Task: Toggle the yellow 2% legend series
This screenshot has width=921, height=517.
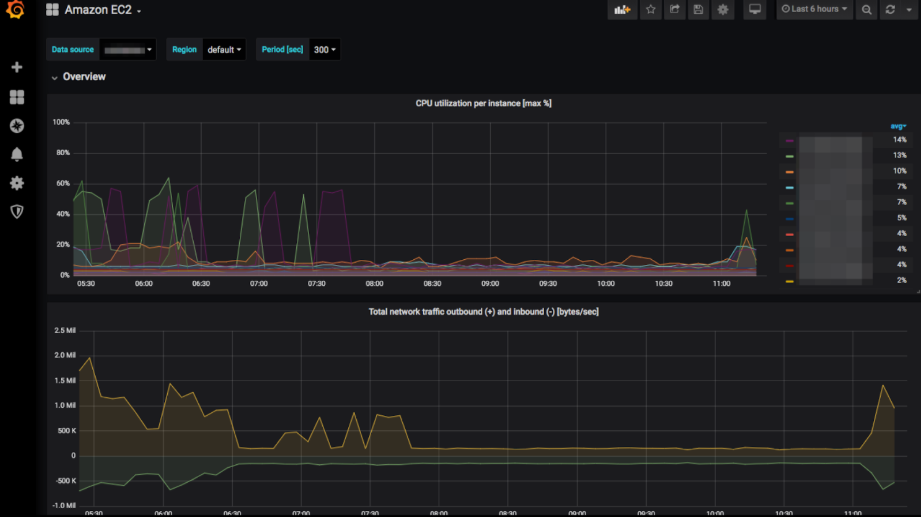Action: tap(789, 281)
